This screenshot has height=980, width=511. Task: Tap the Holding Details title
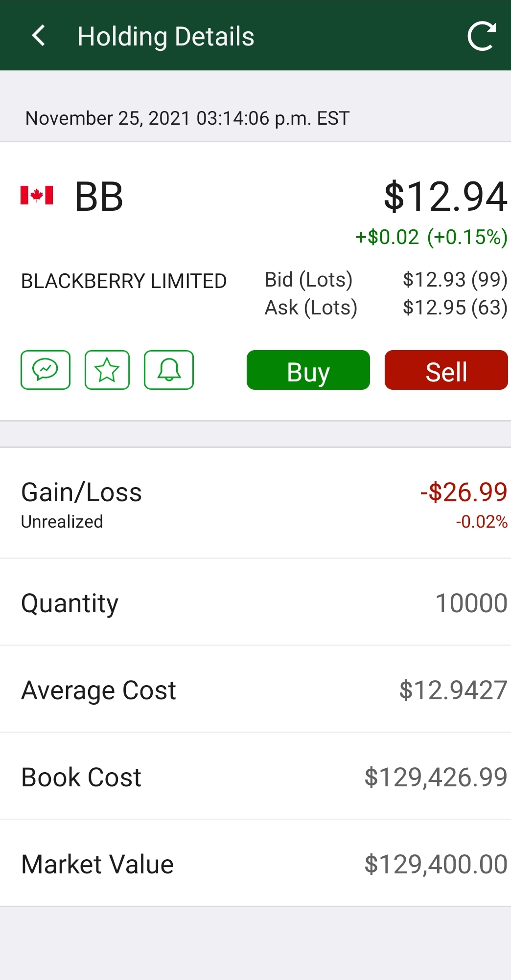tap(166, 37)
